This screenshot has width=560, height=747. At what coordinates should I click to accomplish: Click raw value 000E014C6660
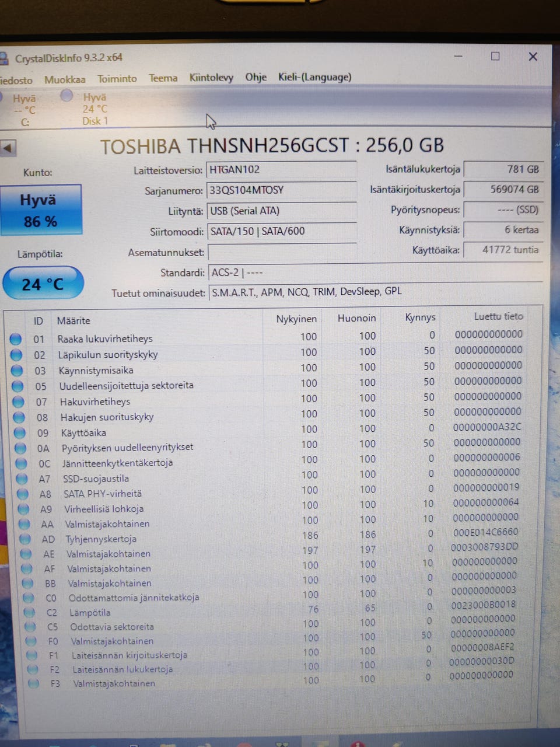click(x=485, y=532)
